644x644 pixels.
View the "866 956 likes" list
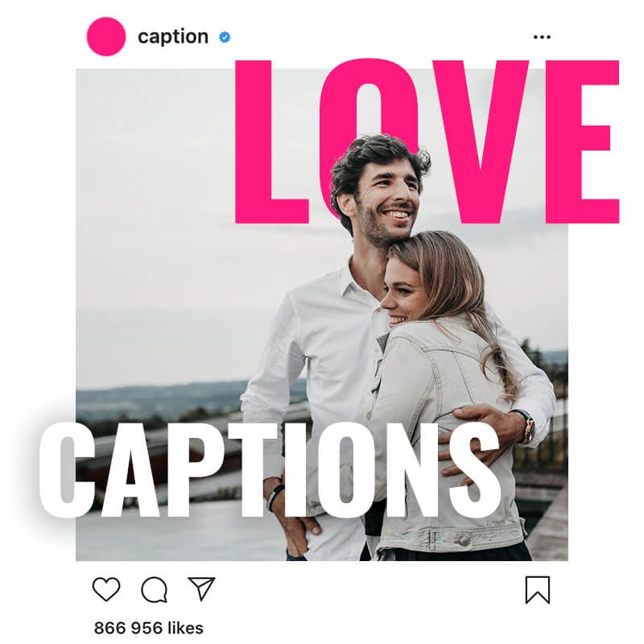(x=149, y=628)
